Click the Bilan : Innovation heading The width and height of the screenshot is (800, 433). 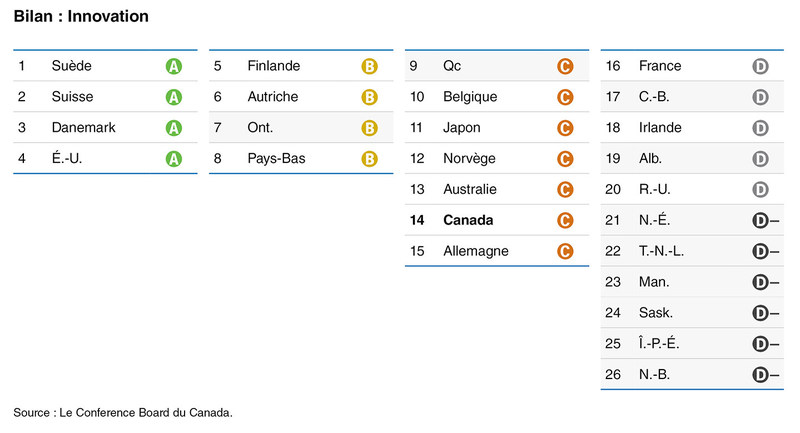tap(81, 17)
